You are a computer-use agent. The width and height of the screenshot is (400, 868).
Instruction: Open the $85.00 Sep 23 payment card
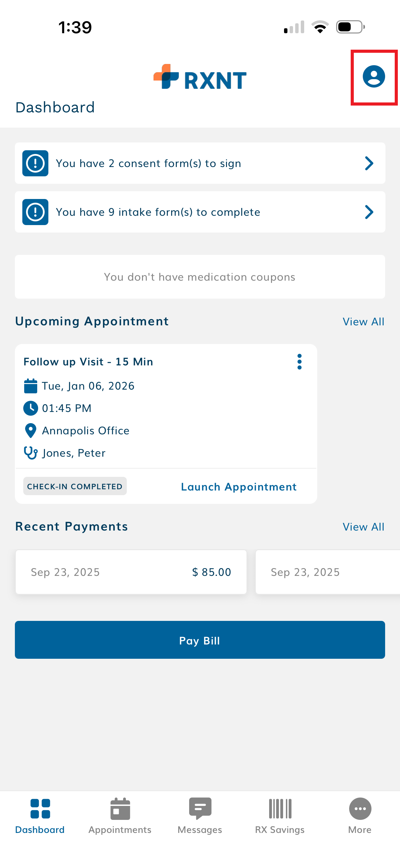point(131,572)
